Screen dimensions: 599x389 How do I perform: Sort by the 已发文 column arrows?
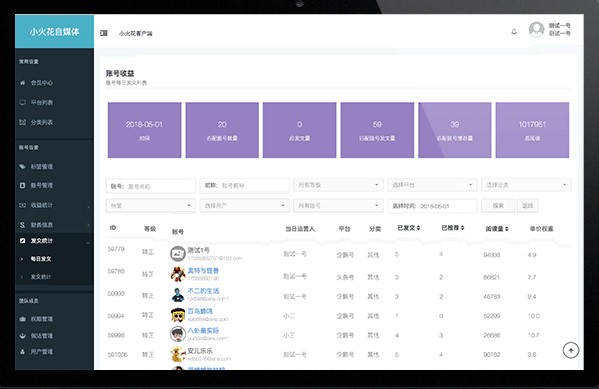418,228
